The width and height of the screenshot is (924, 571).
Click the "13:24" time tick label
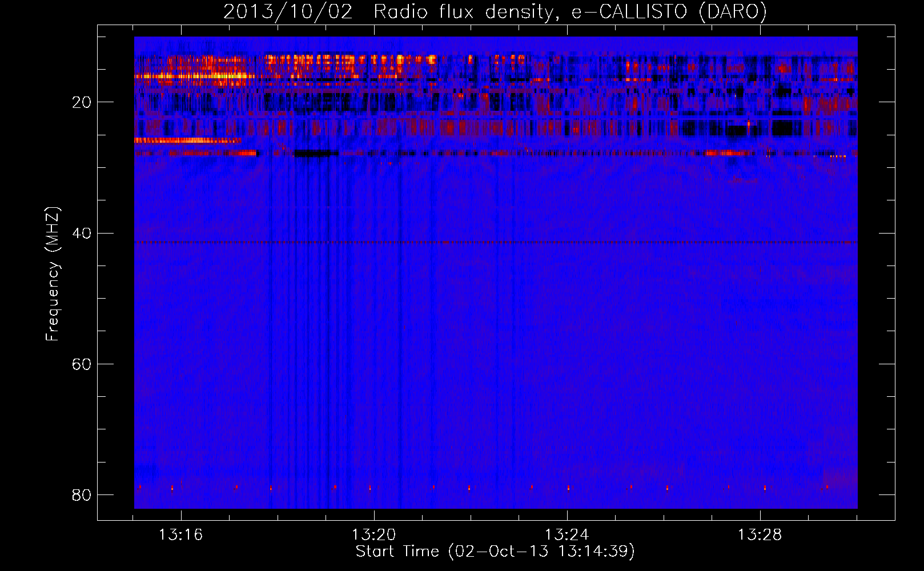click(x=567, y=535)
